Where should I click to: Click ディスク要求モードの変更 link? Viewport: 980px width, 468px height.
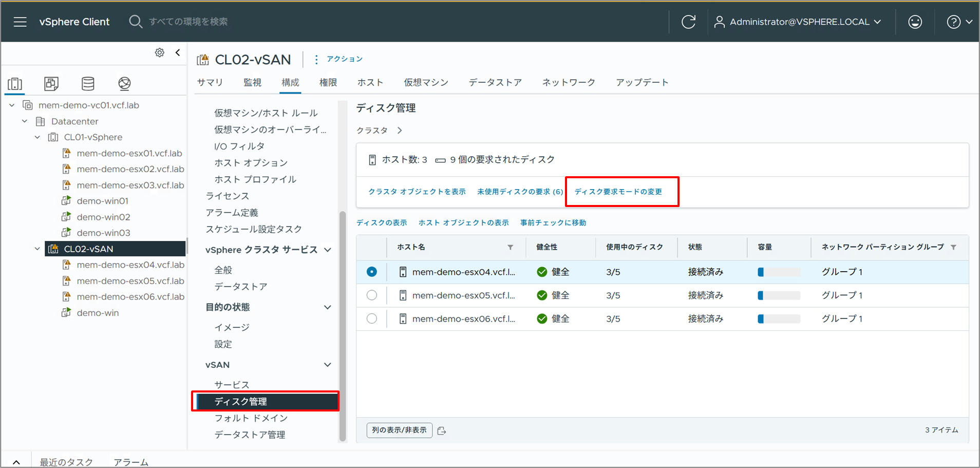pyautogui.click(x=618, y=192)
